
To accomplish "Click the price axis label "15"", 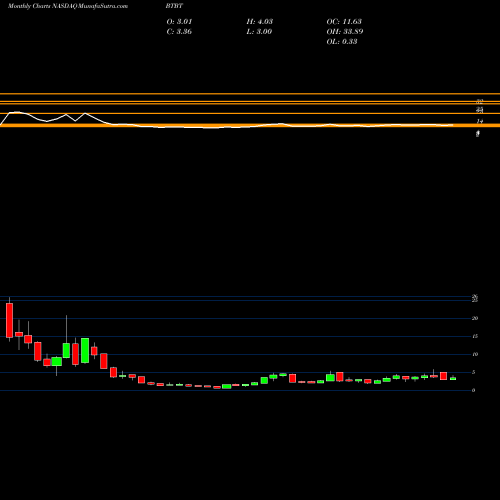I will click(x=475, y=336).
